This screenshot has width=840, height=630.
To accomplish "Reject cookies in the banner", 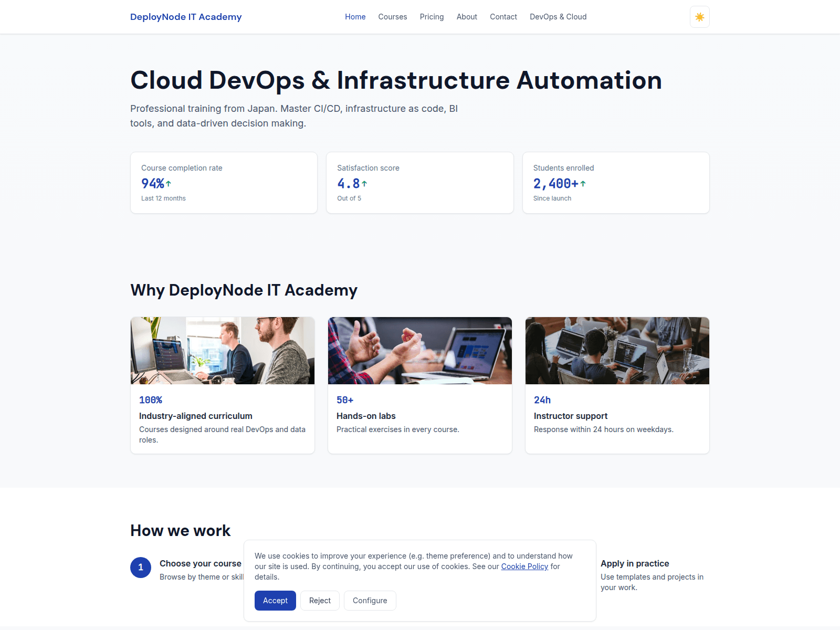I will click(x=320, y=600).
